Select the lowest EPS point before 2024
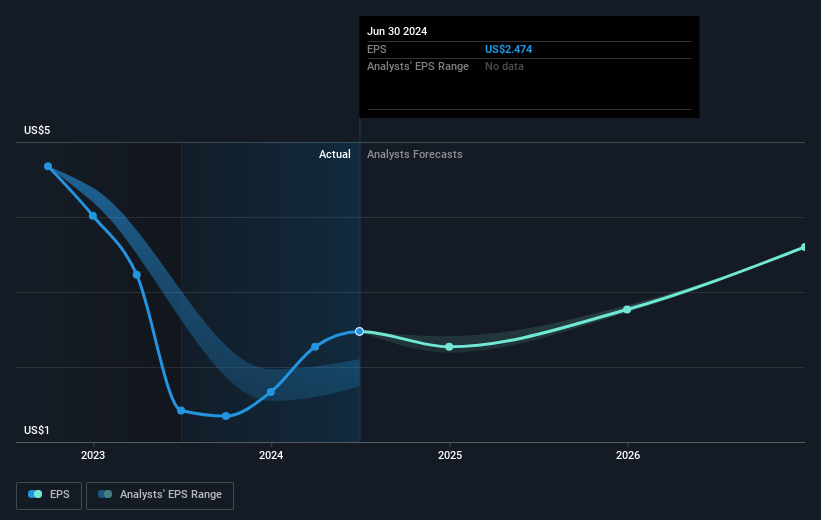The image size is (821, 520). 226,416
